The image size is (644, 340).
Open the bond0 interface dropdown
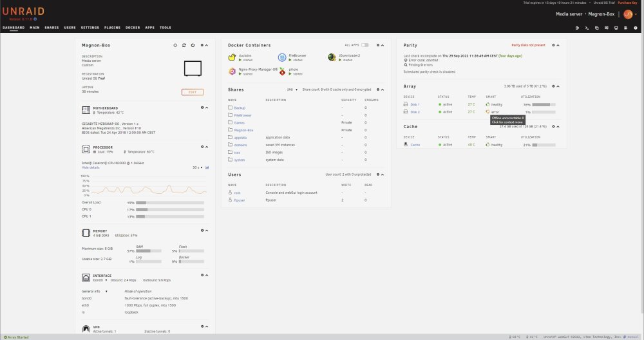[100, 280]
